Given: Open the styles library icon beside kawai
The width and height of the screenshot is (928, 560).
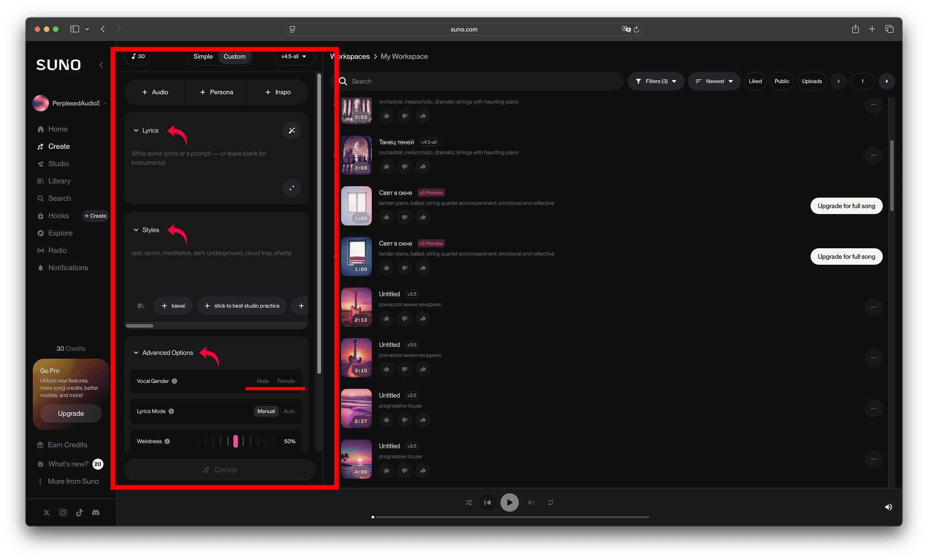Looking at the screenshot, I should coord(141,306).
